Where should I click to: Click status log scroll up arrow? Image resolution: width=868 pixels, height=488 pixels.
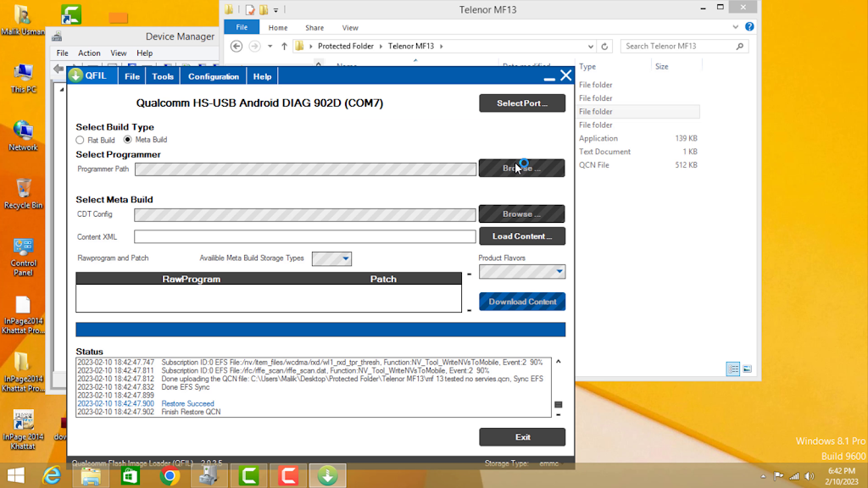pos(559,362)
